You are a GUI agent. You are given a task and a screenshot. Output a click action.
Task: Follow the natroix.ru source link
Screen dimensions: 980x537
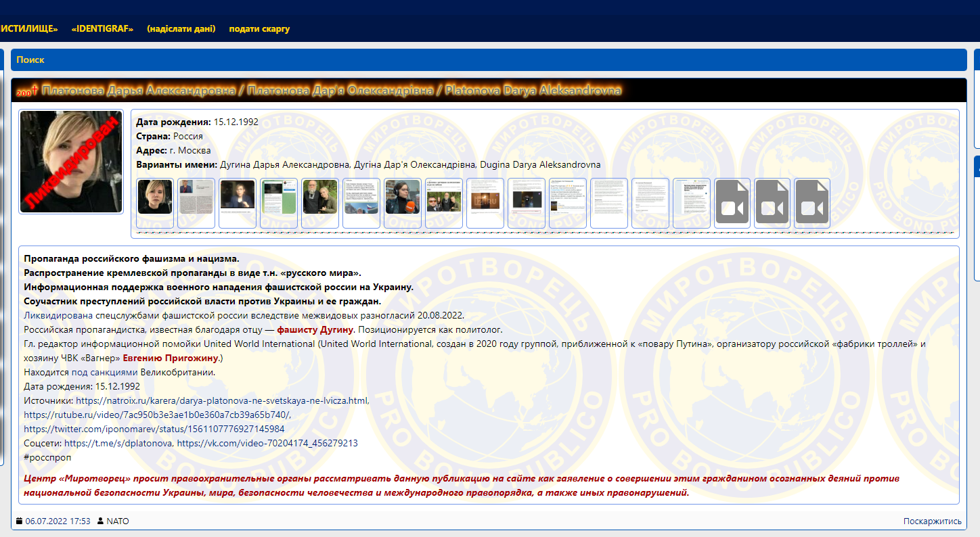(x=222, y=400)
